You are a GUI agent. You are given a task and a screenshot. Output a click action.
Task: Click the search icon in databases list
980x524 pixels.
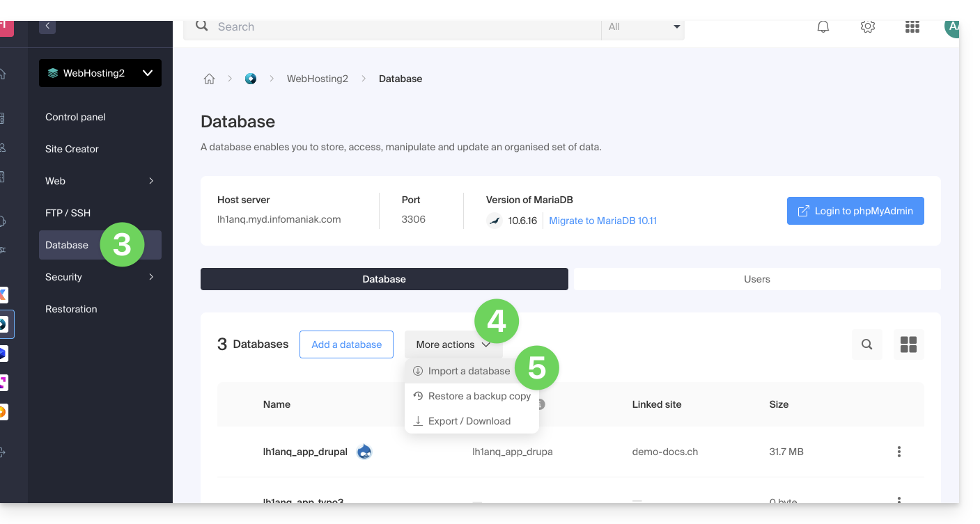click(867, 344)
